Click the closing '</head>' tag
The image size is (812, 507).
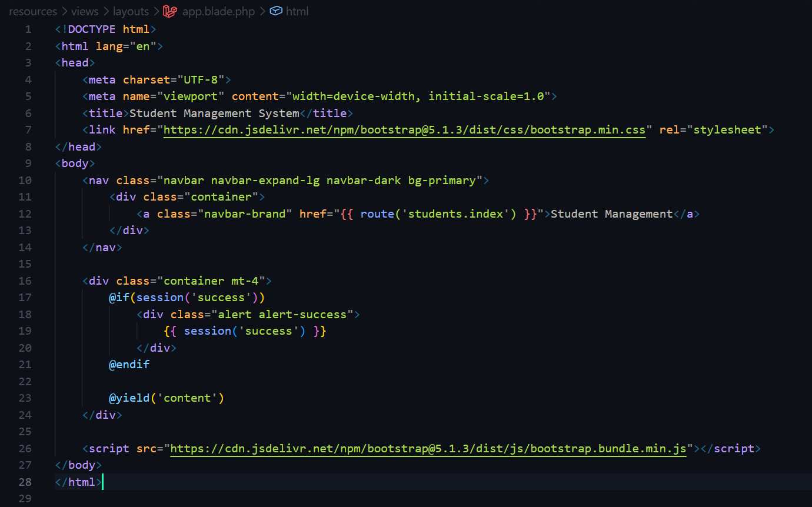coord(78,146)
